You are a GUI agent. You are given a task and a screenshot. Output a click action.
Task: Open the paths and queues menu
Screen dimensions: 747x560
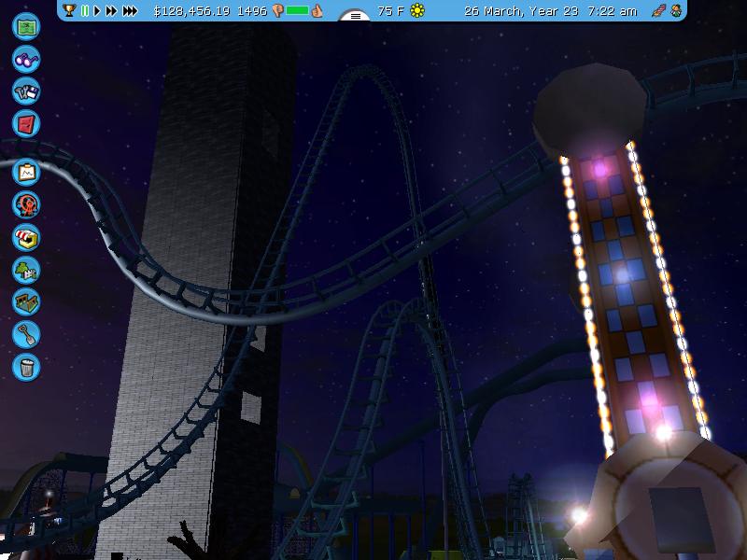[26, 301]
